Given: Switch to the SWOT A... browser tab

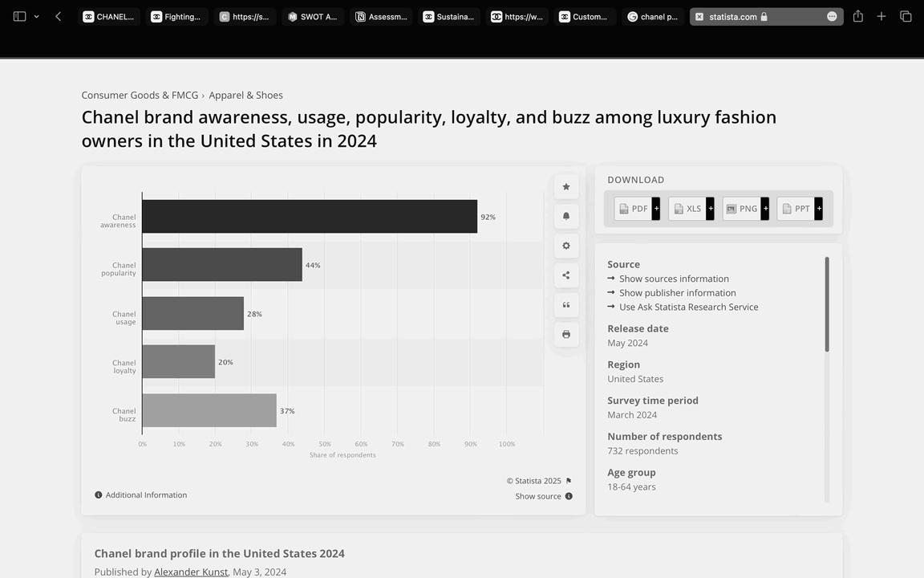Looking at the screenshot, I should tap(313, 17).
